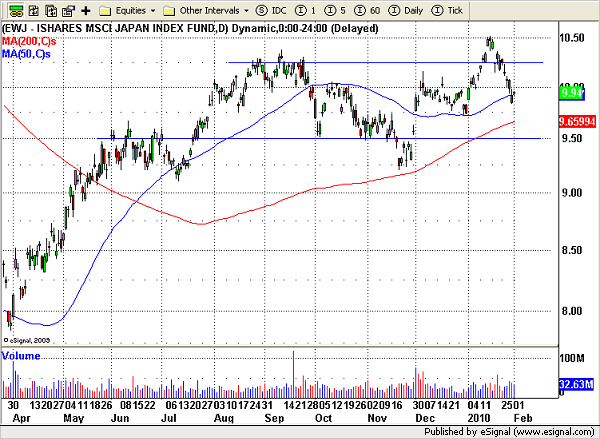Click the MA(200,C)s study label
Screen dimensions: 600x439
(x=29, y=41)
